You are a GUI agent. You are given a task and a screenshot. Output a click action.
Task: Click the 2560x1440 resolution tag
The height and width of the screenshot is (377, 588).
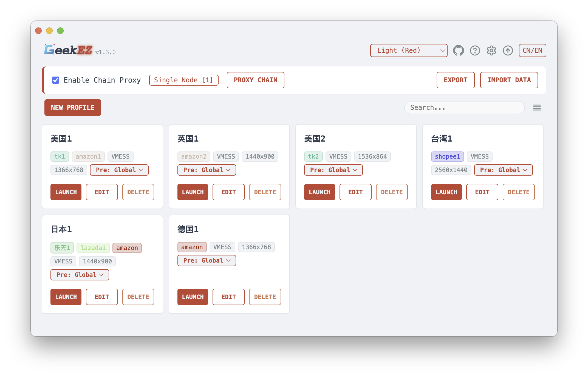point(451,170)
